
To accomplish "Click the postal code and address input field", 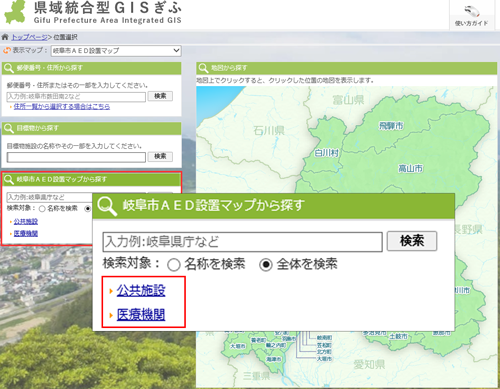I will click(76, 97).
